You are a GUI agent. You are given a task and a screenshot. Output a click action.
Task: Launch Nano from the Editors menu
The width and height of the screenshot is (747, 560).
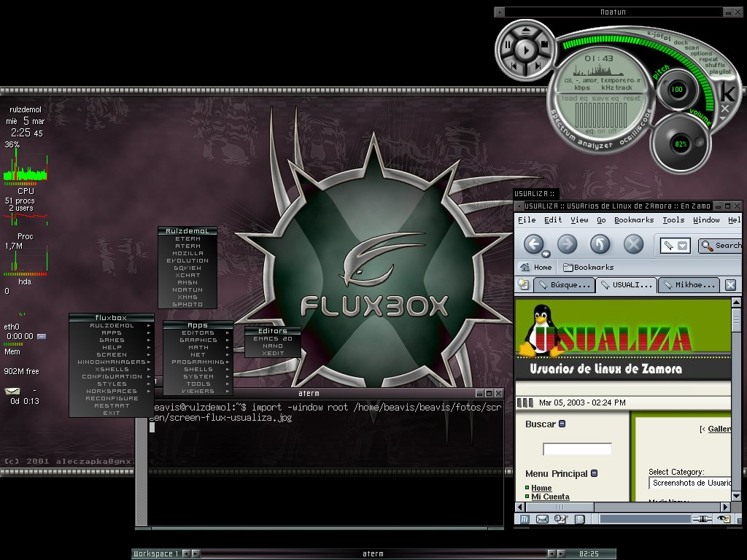[273, 346]
